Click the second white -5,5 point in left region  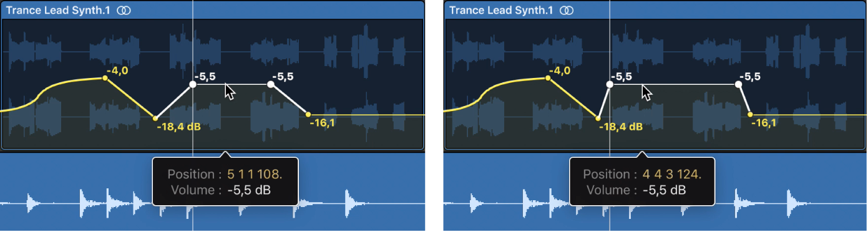(x=271, y=84)
